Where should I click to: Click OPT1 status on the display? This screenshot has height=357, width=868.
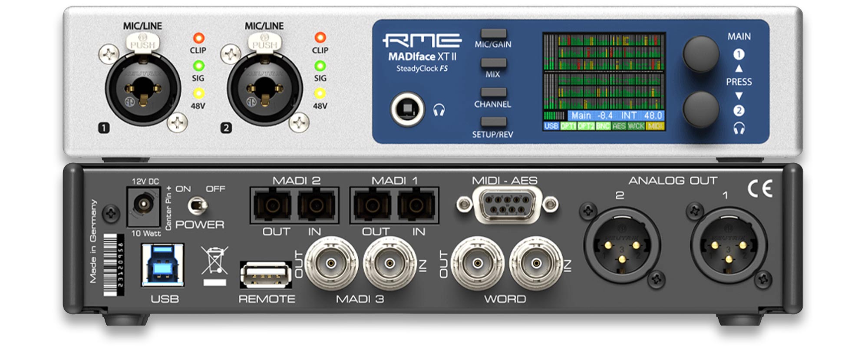tap(568, 126)
